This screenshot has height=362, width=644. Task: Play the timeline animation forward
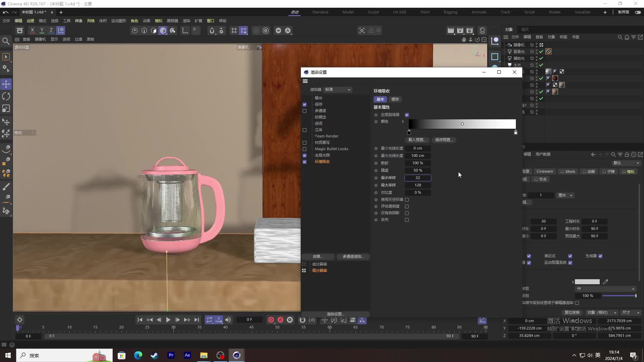168,320
